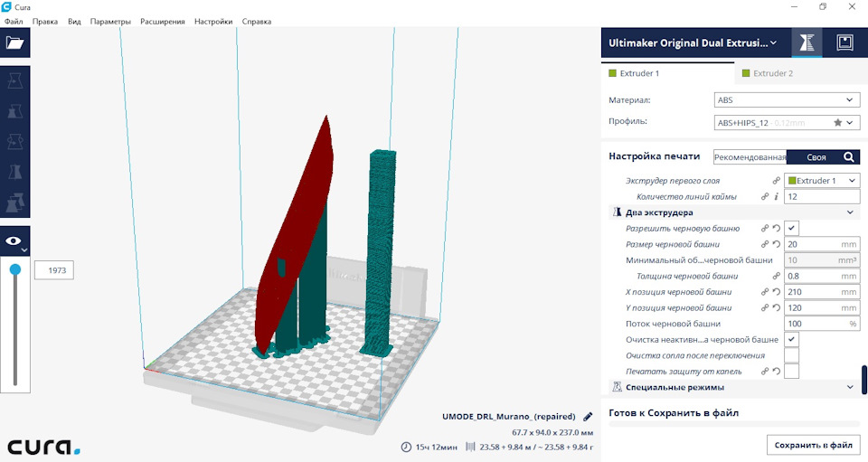Click link icon for Экструдер первого слоя
The image size is (868, 462).
776,181
